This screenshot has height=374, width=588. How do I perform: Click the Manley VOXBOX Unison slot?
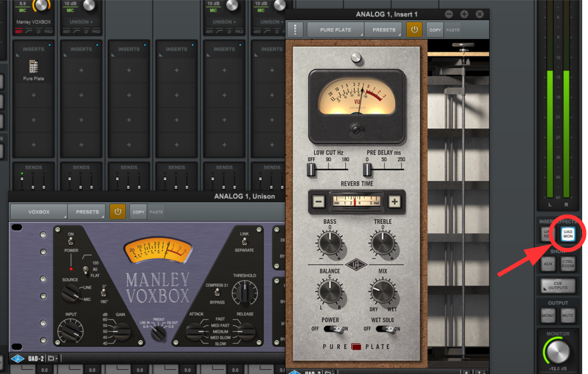[x=33, y=22]
